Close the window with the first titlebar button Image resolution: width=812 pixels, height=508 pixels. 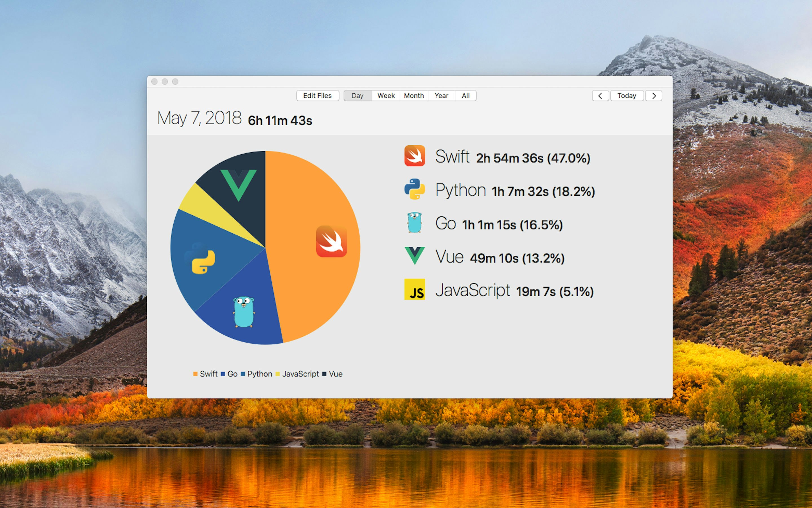point(154,82)
